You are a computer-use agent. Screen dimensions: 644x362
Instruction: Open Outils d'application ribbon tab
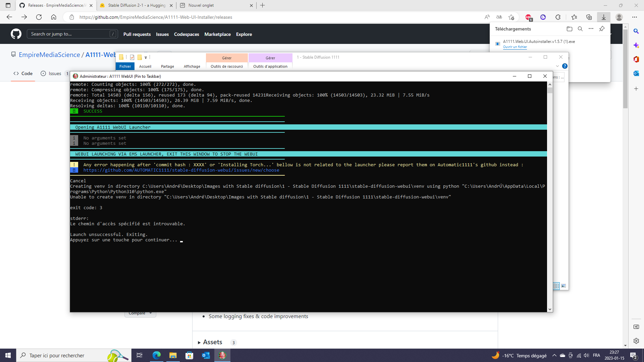(x=270, y=66)
